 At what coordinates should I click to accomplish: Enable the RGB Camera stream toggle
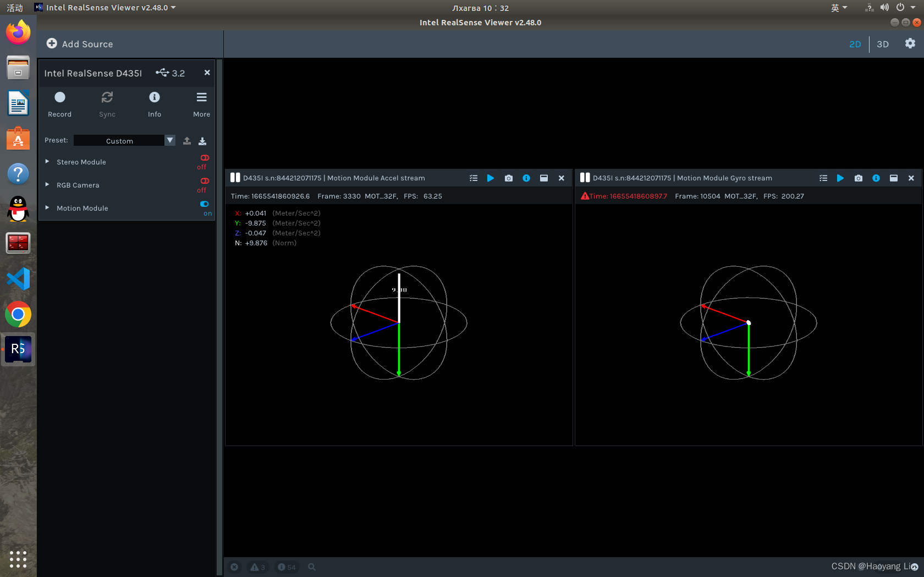tap(204, 182)
